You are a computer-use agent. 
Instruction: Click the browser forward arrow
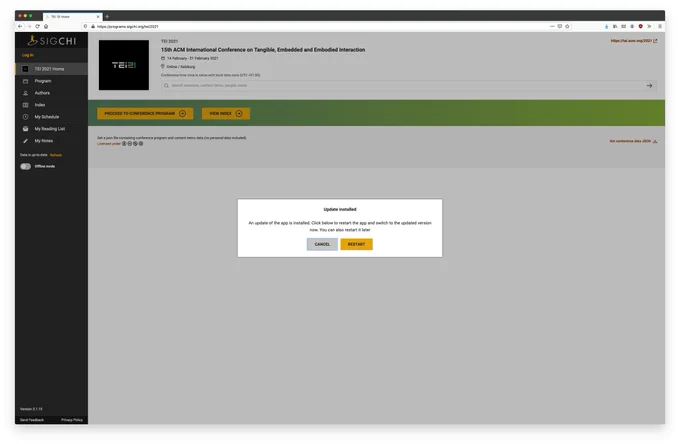click(x=29, y=26)
